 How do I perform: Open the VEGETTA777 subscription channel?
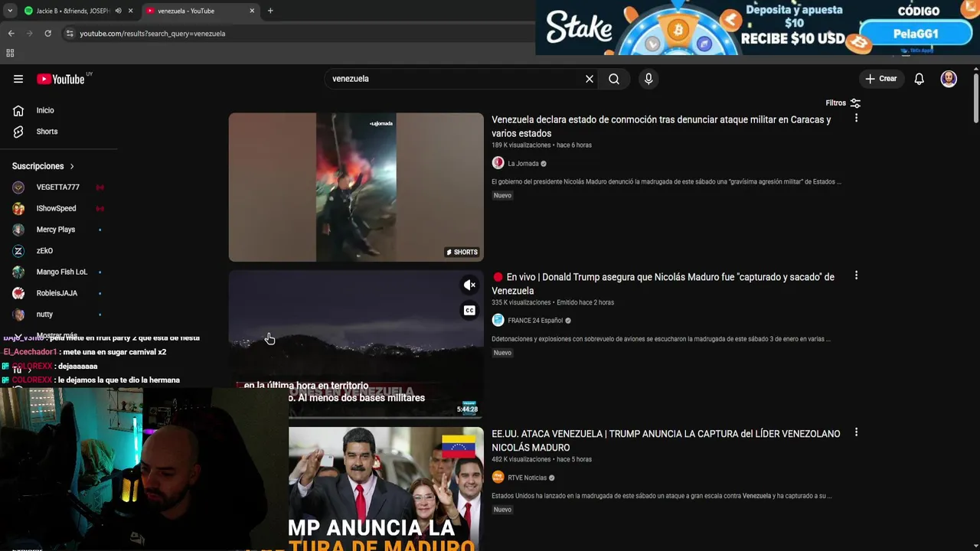point(58,187)
